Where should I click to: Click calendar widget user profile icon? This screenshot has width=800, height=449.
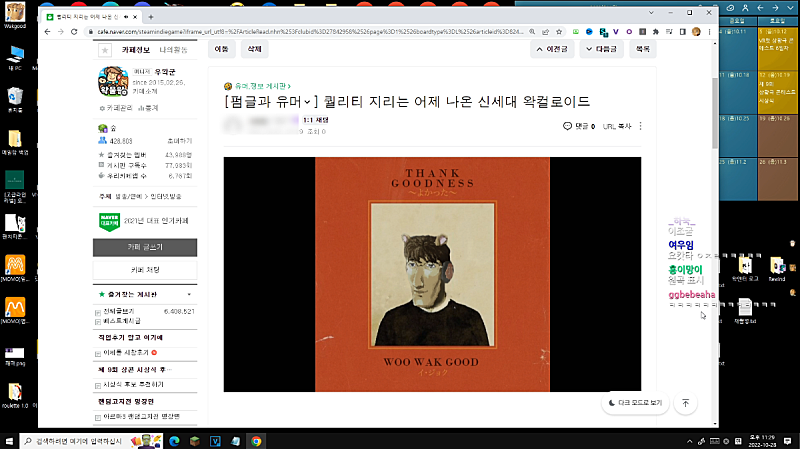click(745, 8)
